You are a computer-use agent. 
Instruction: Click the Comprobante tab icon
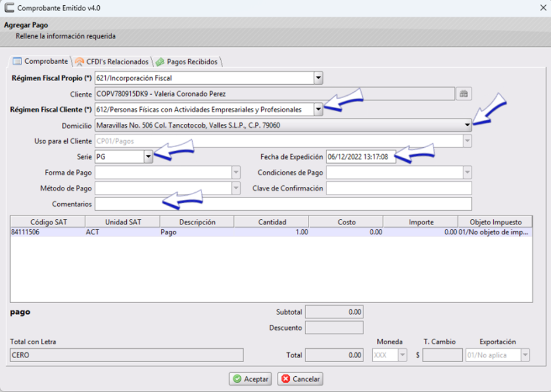pos(17,61)
